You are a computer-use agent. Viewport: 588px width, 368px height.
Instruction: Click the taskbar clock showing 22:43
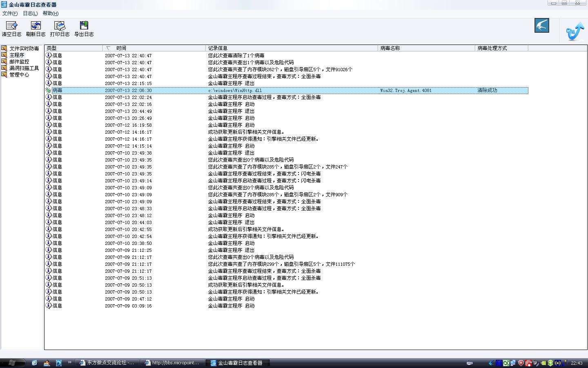coord(577,363)
